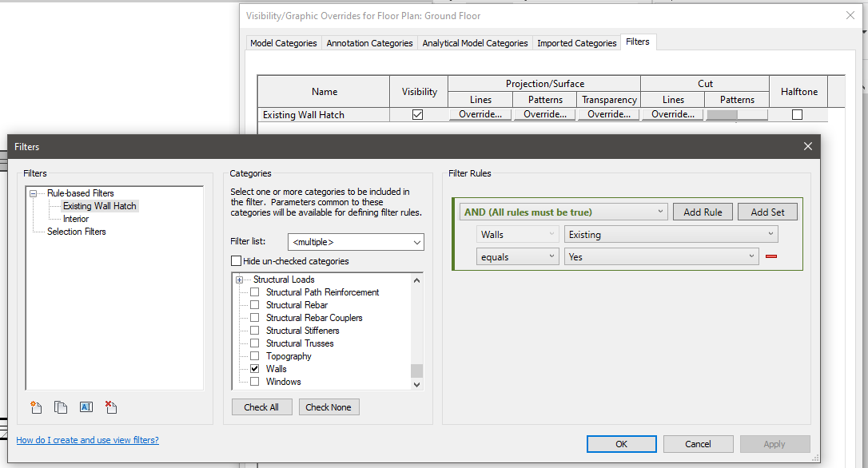Uncheck the Walls category
The image size is (868, 468).
tap(255, 369)
